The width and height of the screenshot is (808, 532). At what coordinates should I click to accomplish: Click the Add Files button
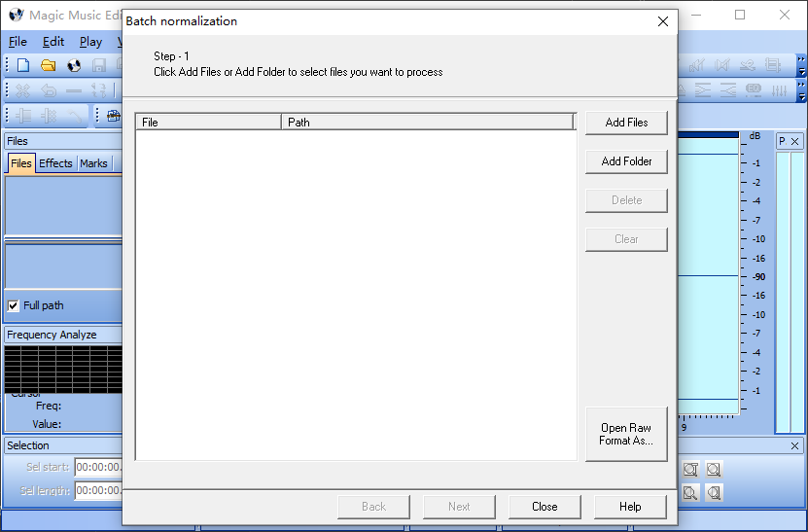coord(626,123)
